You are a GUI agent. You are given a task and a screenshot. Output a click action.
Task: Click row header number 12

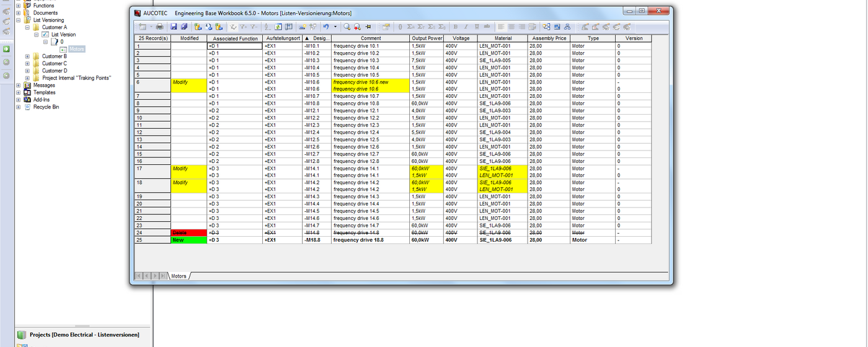point(153,132)
